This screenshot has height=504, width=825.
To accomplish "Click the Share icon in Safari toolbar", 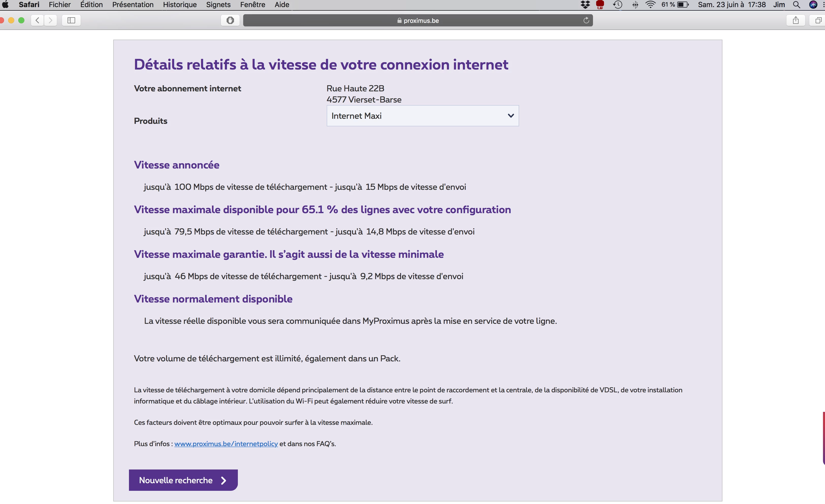I will (796, 20).
